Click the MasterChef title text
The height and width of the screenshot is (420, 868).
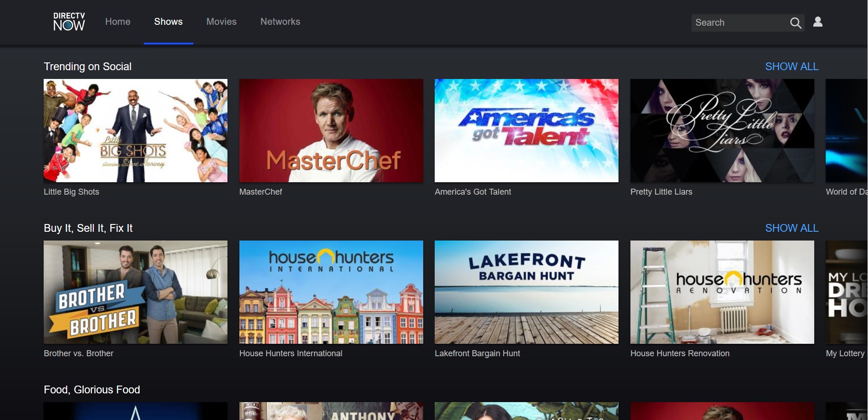point(261,192)
